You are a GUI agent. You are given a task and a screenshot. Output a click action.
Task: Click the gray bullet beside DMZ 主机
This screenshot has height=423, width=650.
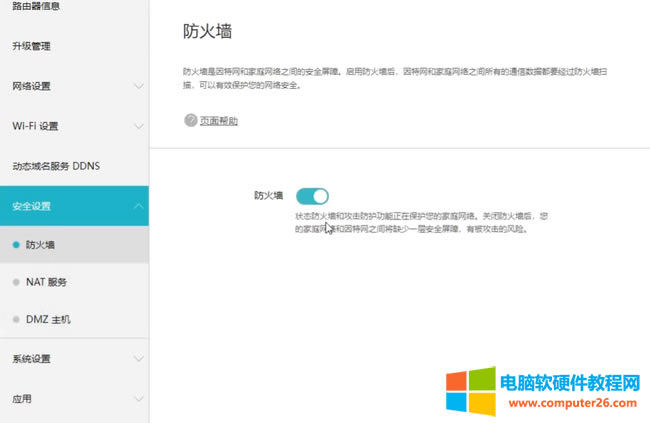pyautogui.click(x=15, y=320)
